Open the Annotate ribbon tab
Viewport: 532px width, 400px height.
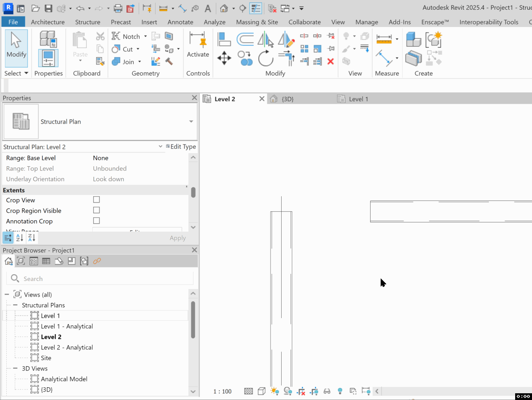coord(180,22)
